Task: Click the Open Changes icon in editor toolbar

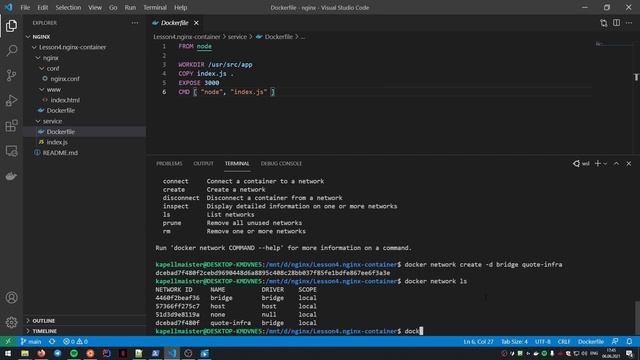Action: [x=604, y=23]
